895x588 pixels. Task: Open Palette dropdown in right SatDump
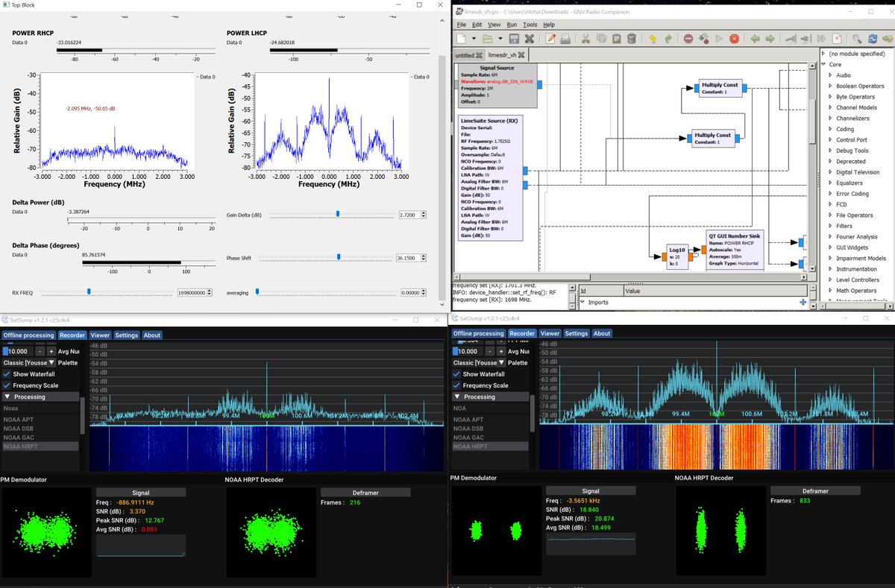(x=480, y=362)
